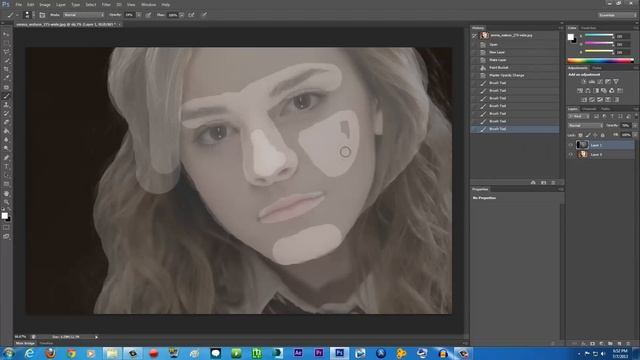Click the brush Opacity value field
This screenshot has width=640, height=360.
tap(130, 15)
